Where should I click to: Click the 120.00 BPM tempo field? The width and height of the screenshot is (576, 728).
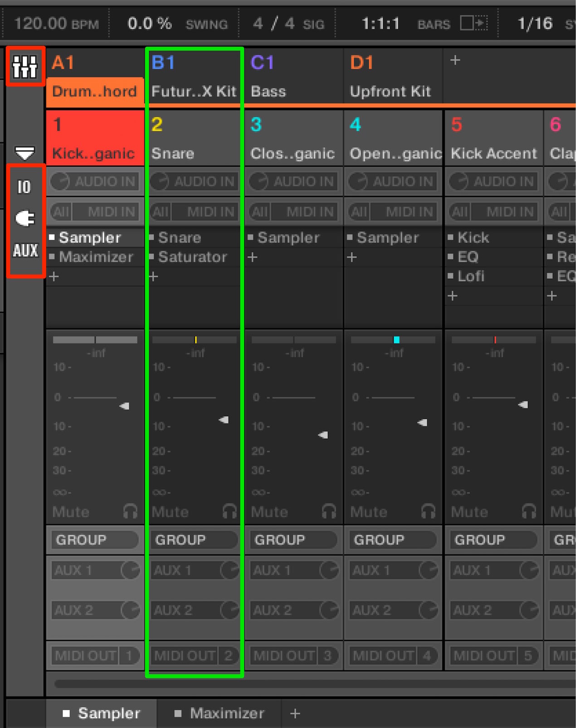56,23
